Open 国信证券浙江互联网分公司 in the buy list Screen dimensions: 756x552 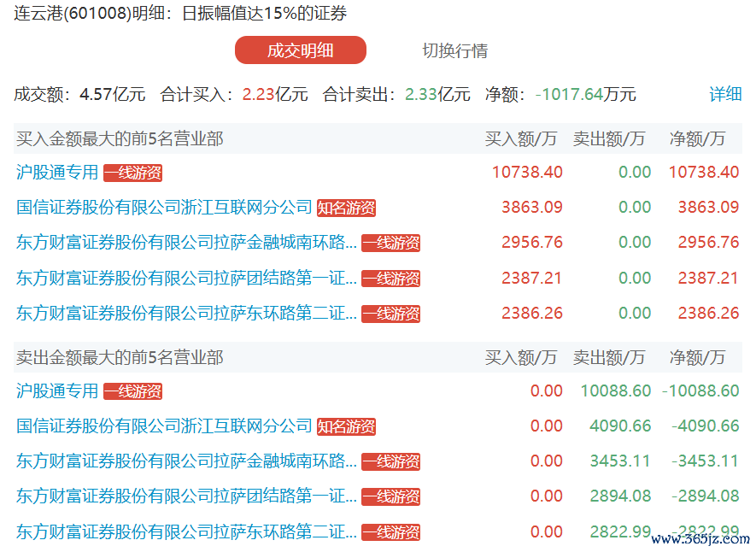164,208
